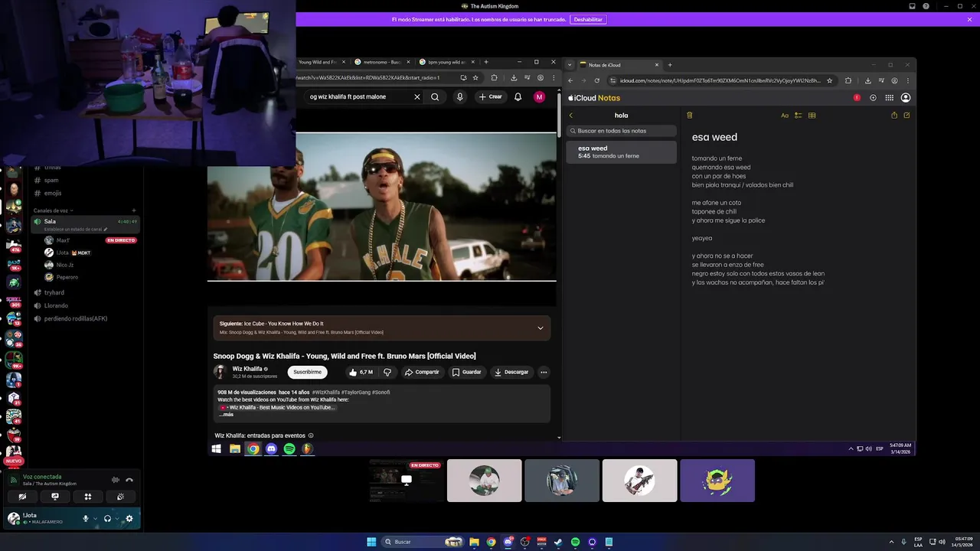Open the iCloud apps grid launcher

889,98
